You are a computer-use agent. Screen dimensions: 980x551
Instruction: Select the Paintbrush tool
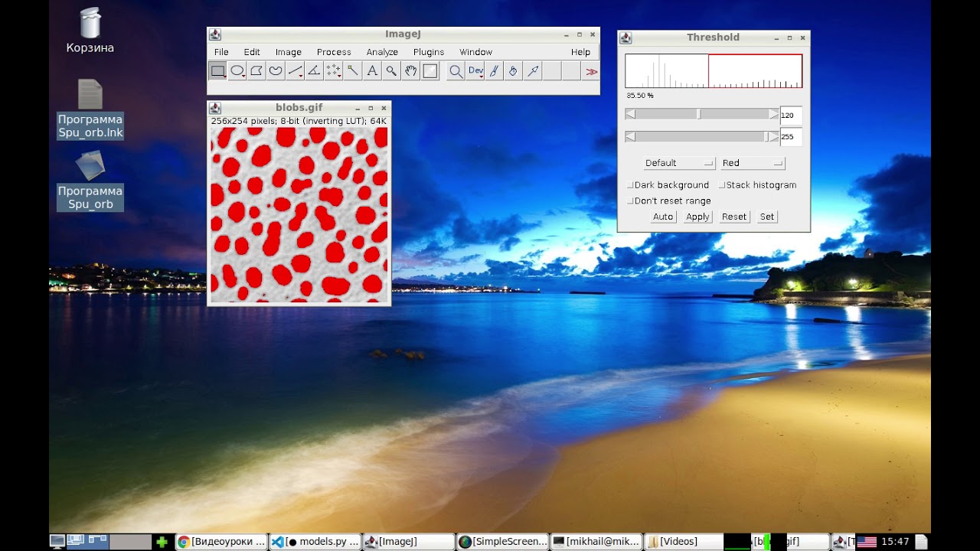pyautogui.click(x=495, y=71)
